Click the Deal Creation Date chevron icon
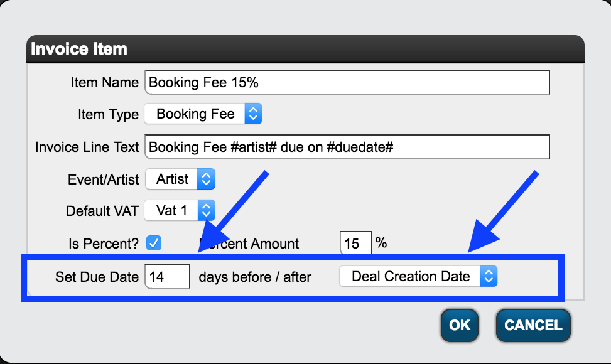This screenshot has height=364, width=611. [x=489, y=276]
